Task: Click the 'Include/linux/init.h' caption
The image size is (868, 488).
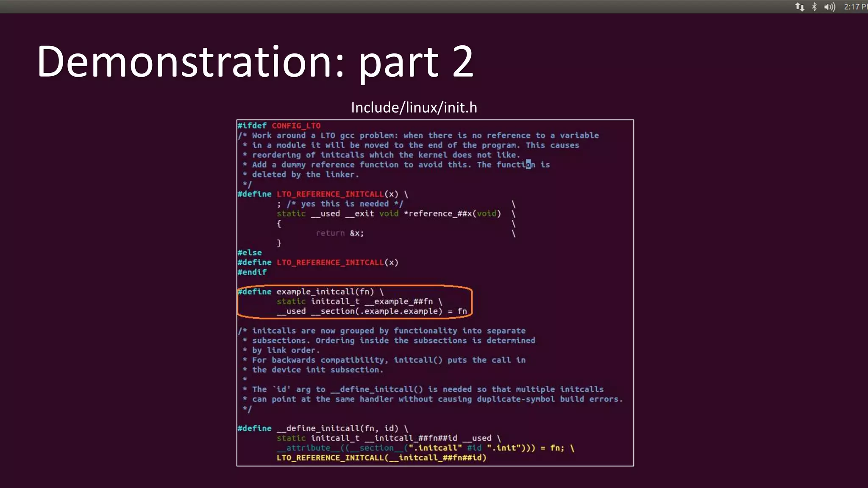Action: point(414,108)
